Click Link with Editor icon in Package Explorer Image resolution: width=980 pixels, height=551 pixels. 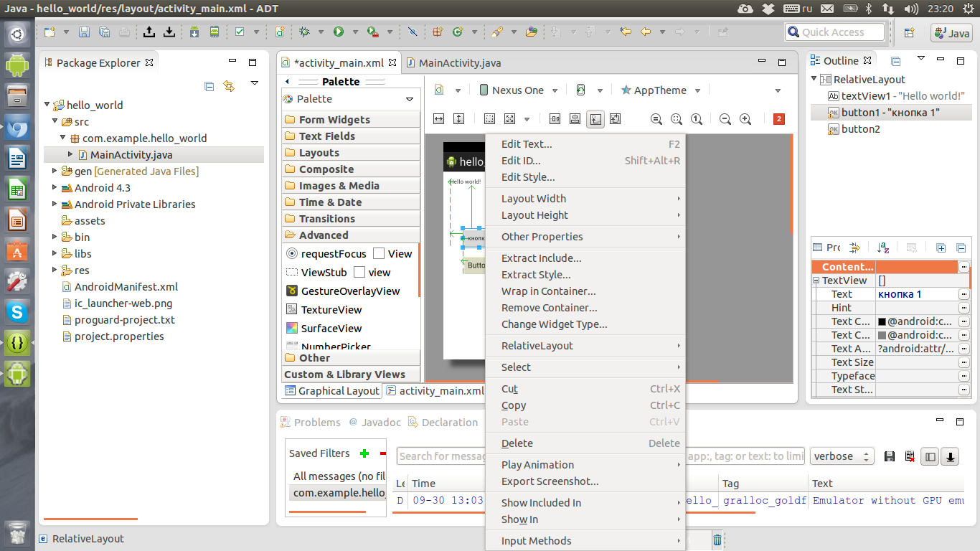click(229, 86)
